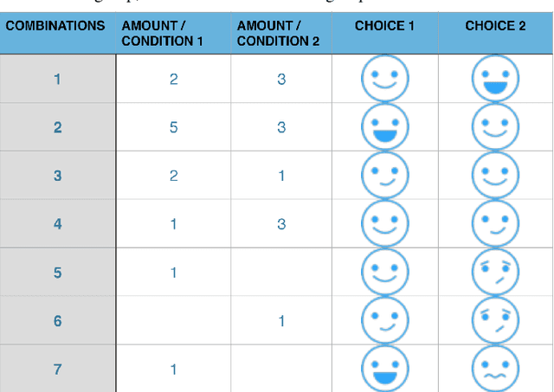
Task: Click the empty Condition 1 cell in row 6
Action: pos(173,321)
